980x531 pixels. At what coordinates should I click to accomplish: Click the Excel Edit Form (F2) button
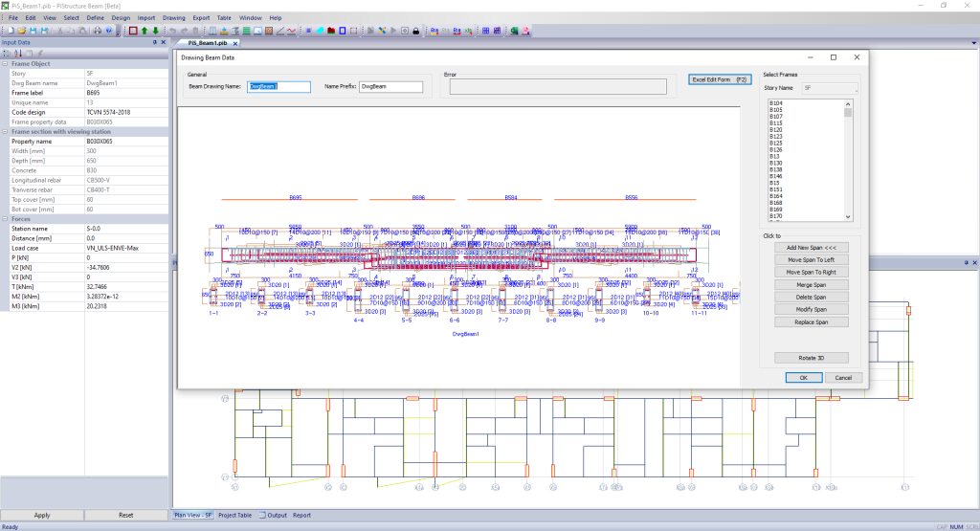718,80
